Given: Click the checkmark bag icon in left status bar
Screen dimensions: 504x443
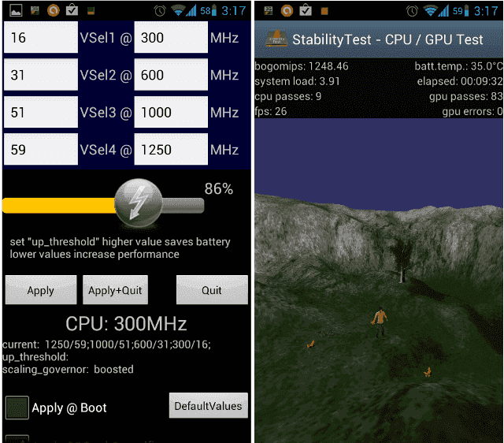Looking at the screenshot, I should tap(72, 10).
